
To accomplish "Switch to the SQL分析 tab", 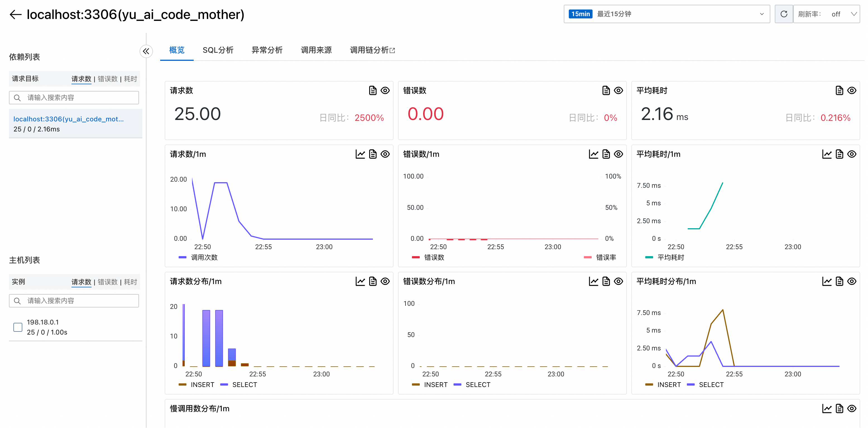I will (x=218, y=50).
